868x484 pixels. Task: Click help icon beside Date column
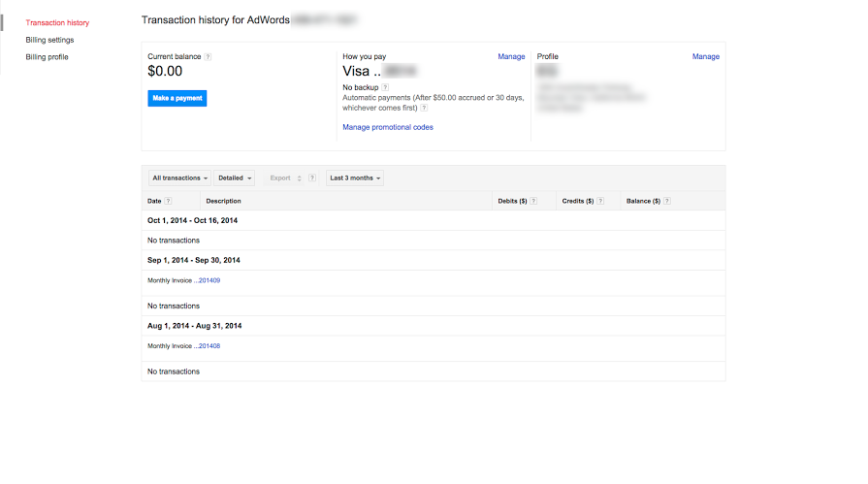169,201
